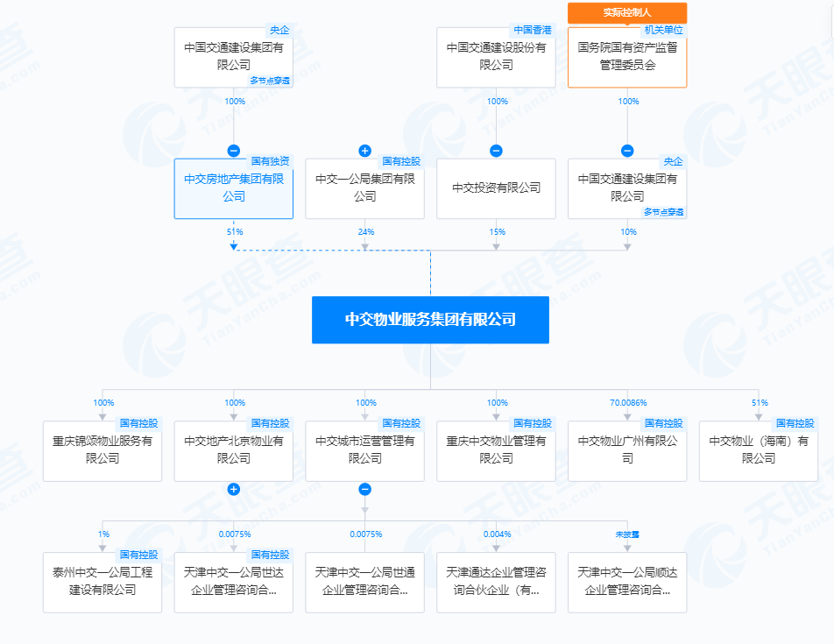Viewport: 834px width, 644px height.
Task: Click the 央企 tag on the top-left node
Action: [279, 31]
